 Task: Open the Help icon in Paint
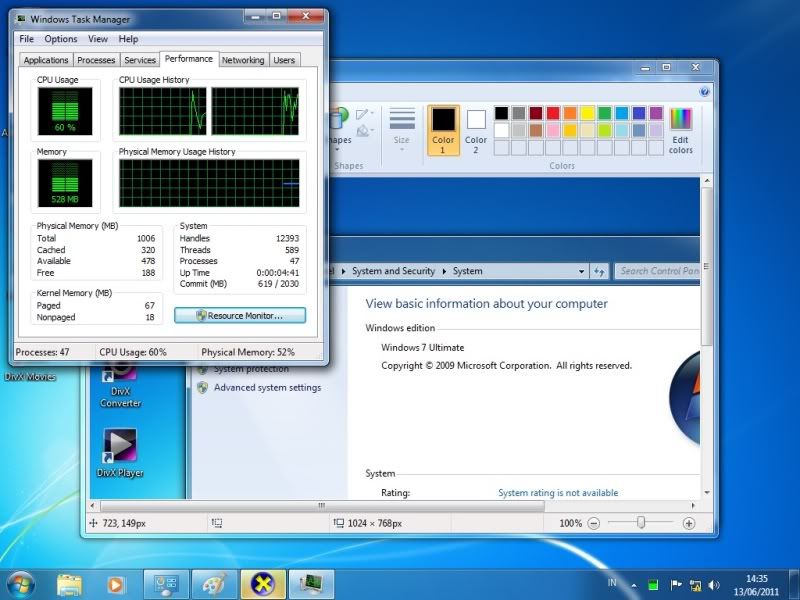pos(705,92)
